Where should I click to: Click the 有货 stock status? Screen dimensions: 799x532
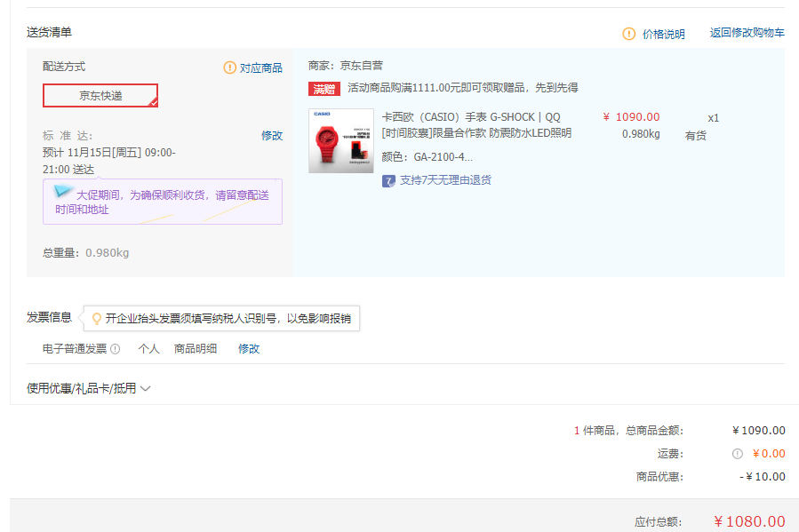coord(696,135)
